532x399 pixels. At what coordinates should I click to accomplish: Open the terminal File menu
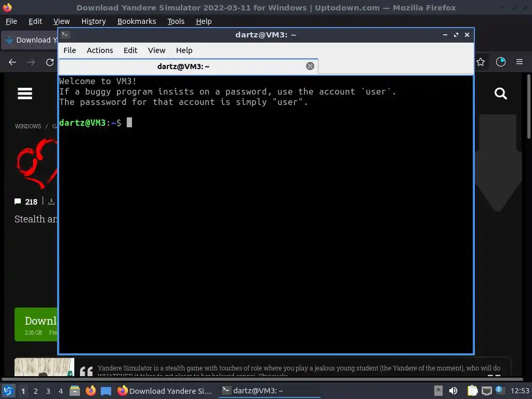[70, 50]
